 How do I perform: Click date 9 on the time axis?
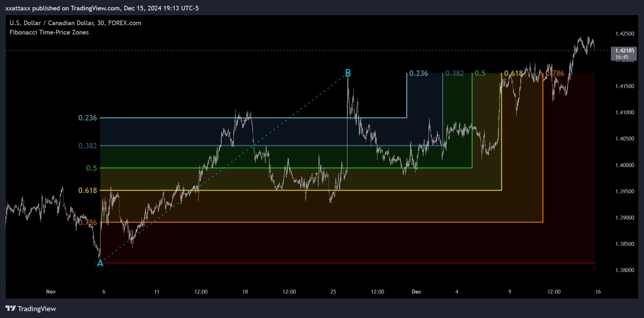pos(510,292)
